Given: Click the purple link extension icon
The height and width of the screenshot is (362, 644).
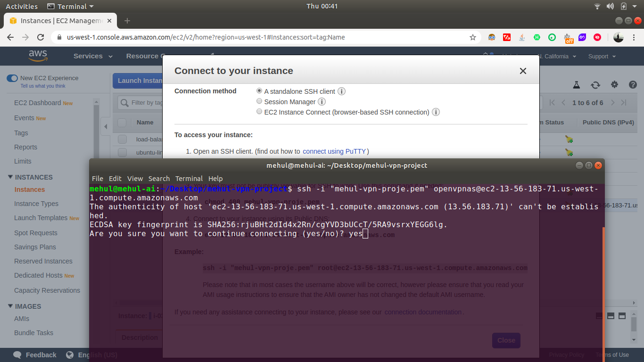Looking at the screenshot, I should (x=582, y=37).
